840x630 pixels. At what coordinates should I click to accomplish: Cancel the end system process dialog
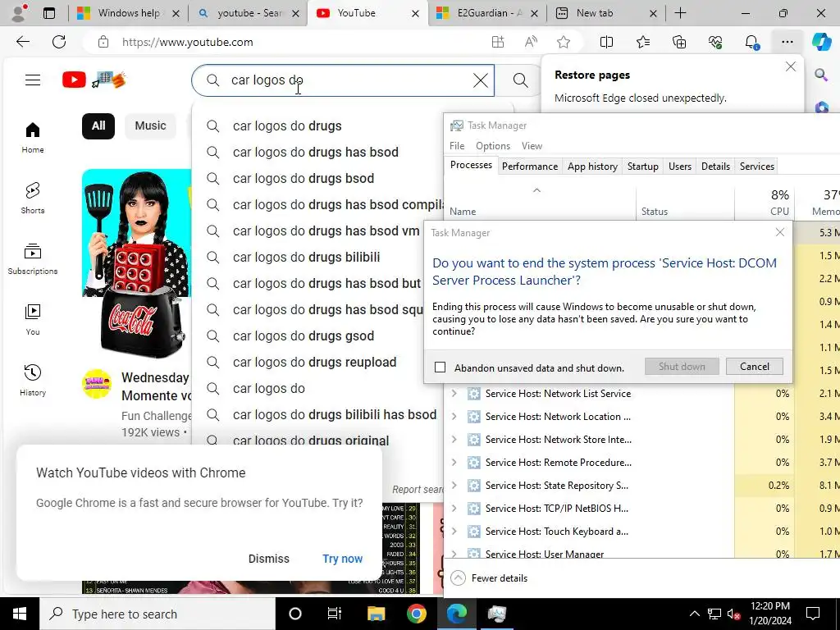tap(755, 367)
